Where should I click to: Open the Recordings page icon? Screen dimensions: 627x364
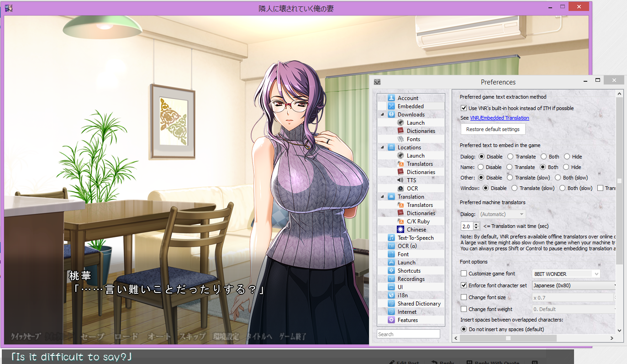click(x=391, y=279)
